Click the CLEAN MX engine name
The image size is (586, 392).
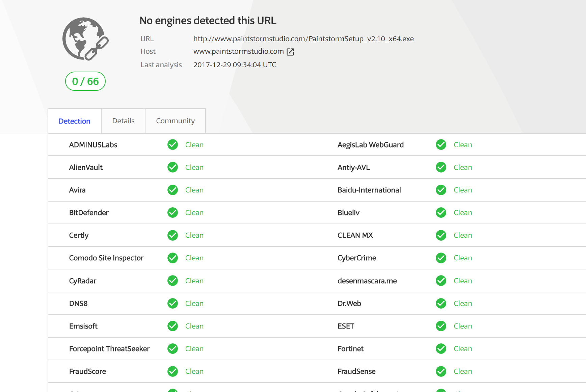(x=355, y=235)
